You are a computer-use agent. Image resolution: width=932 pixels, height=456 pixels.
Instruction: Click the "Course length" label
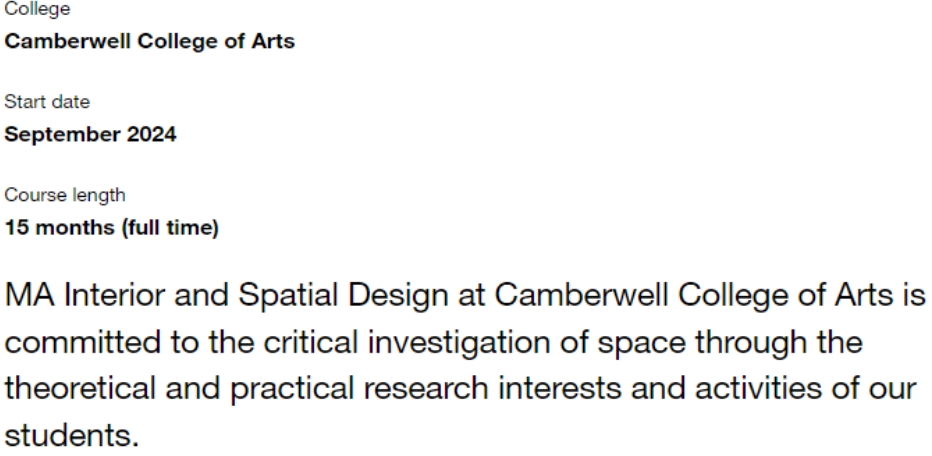pos(65,195)
